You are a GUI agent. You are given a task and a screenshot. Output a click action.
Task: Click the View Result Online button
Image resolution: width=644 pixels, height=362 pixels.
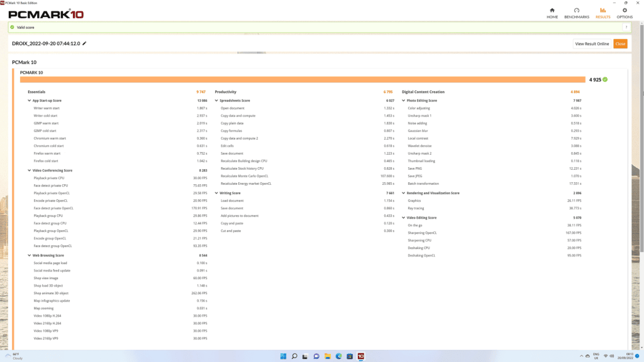592,44
